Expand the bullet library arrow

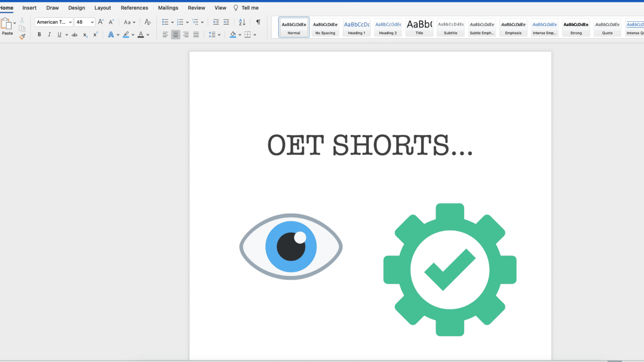coord(172,22)
